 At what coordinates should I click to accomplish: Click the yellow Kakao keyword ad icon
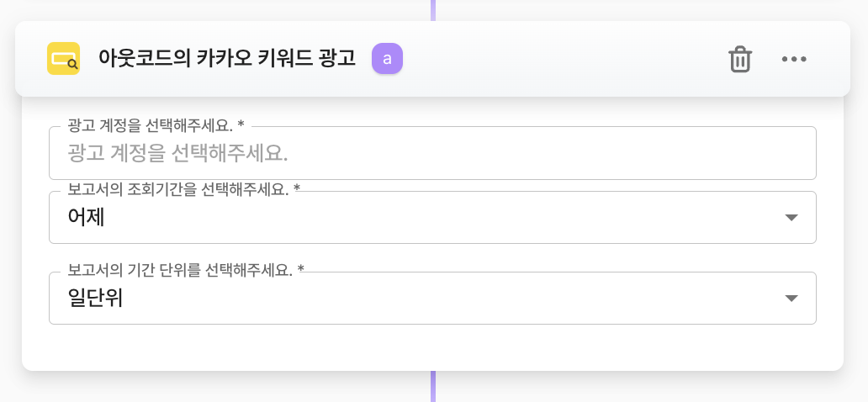pyautogui.click(x=63, y=59)
